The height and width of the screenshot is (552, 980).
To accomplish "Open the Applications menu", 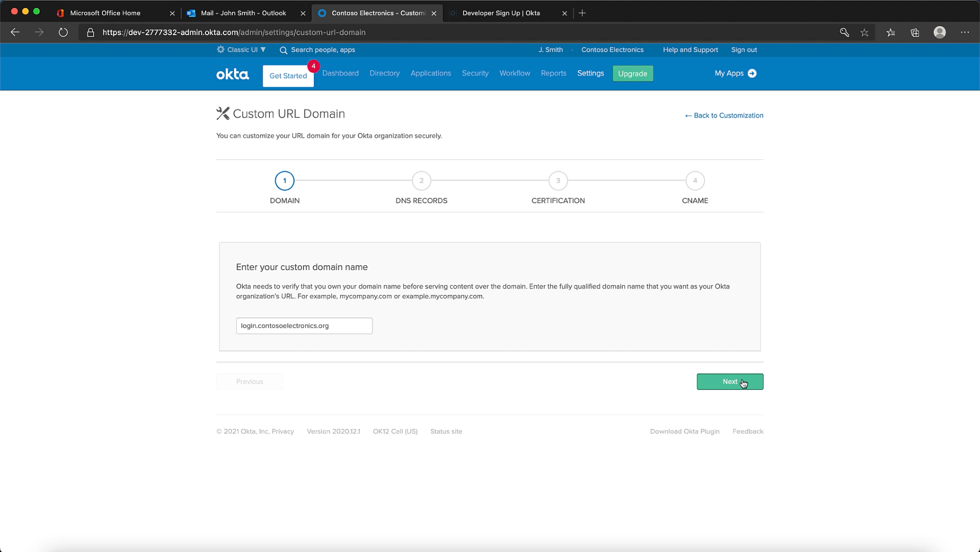I will (x=431, y=73).
